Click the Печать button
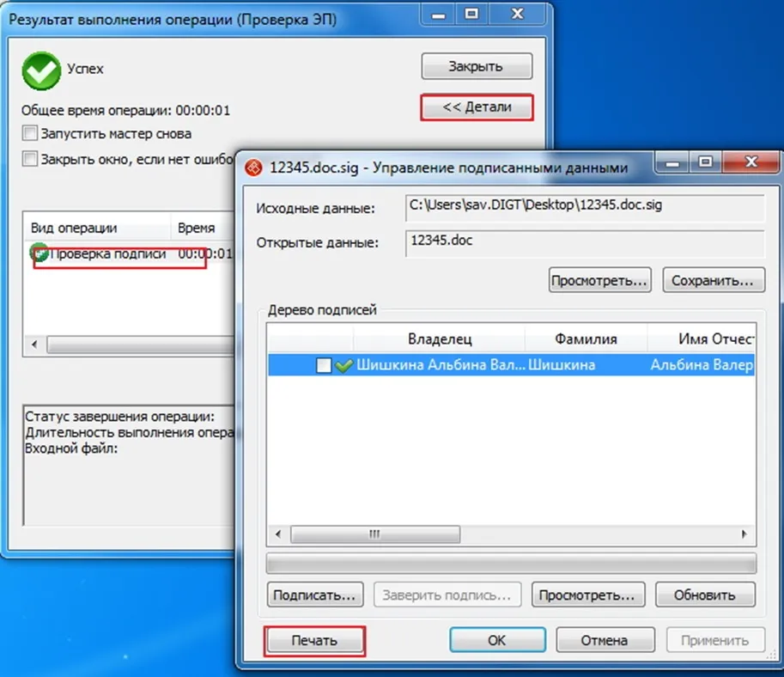Screen dimensions: 784x677 (x=314, y=641)
